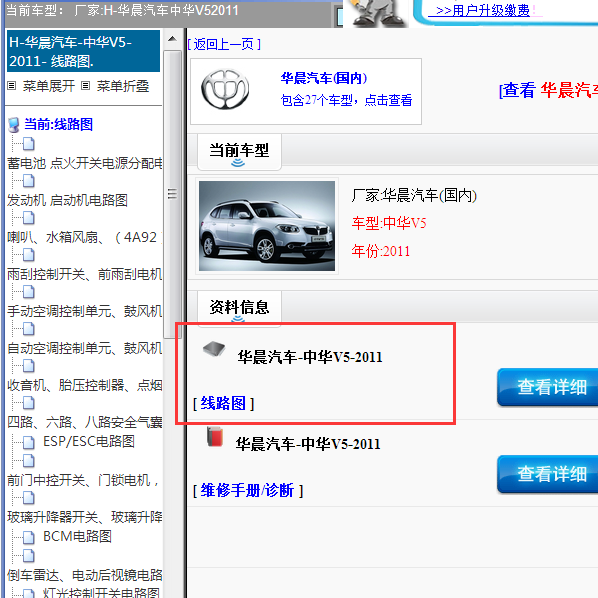The width and height of the screenshot is (598, 598).
Task: Go back via 返回上一页 link
Action: pyautogui.click(x=224, y=45)
